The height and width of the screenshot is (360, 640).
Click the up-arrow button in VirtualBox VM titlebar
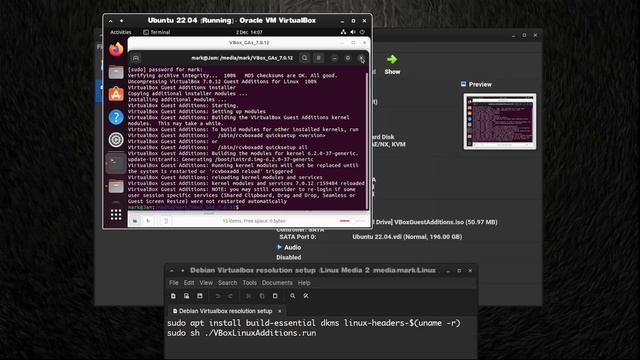pos(111,20)
